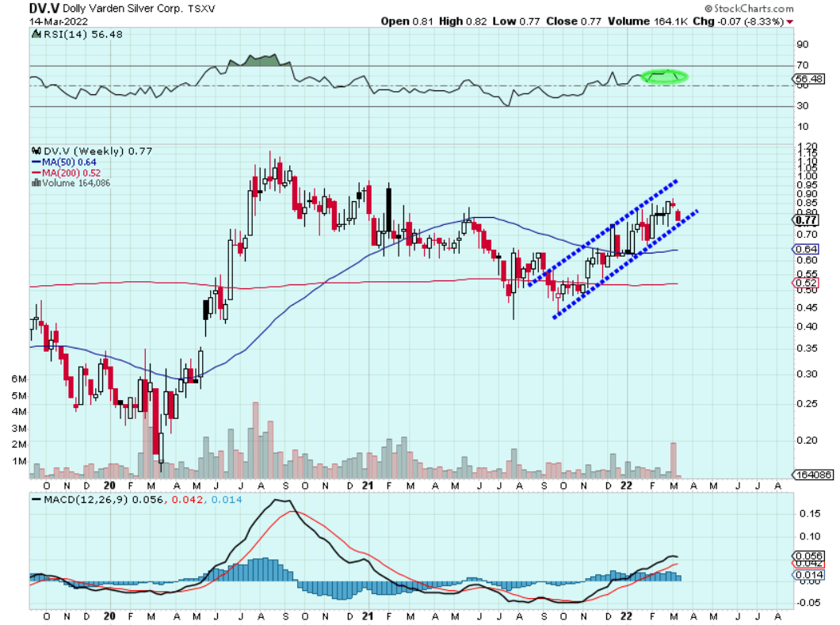
Task: Click the 0.40 price axis label
Action: (x=807, y=326)
